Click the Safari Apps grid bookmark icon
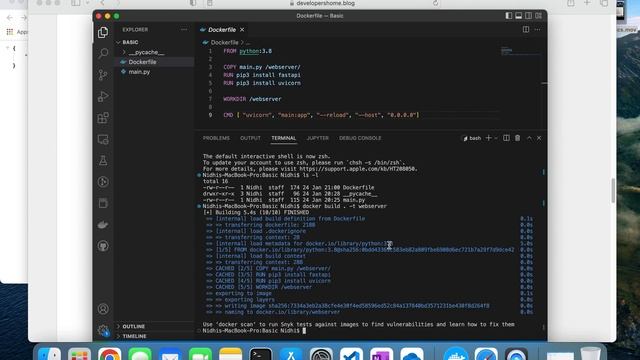 click(10, 32)
